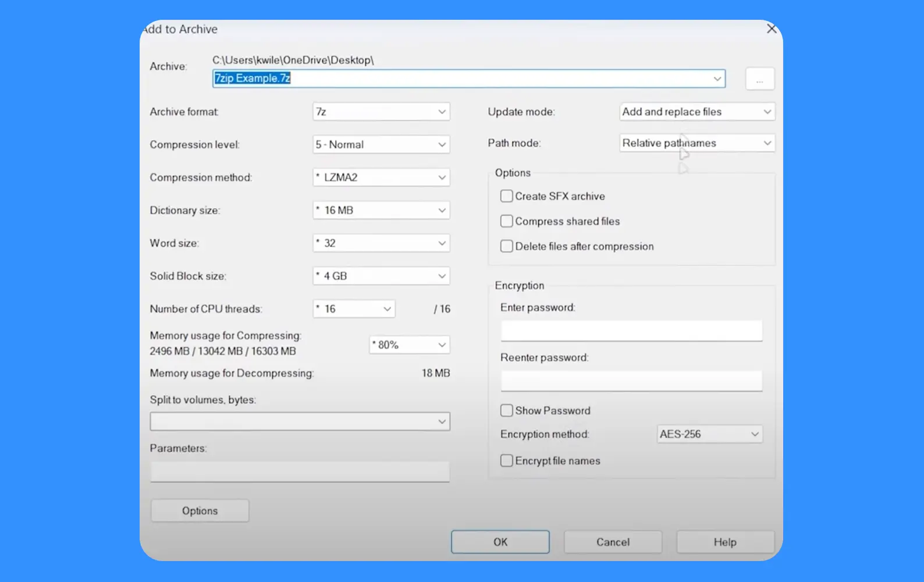
Task: Click the Help button
Action: click(725, 542)
